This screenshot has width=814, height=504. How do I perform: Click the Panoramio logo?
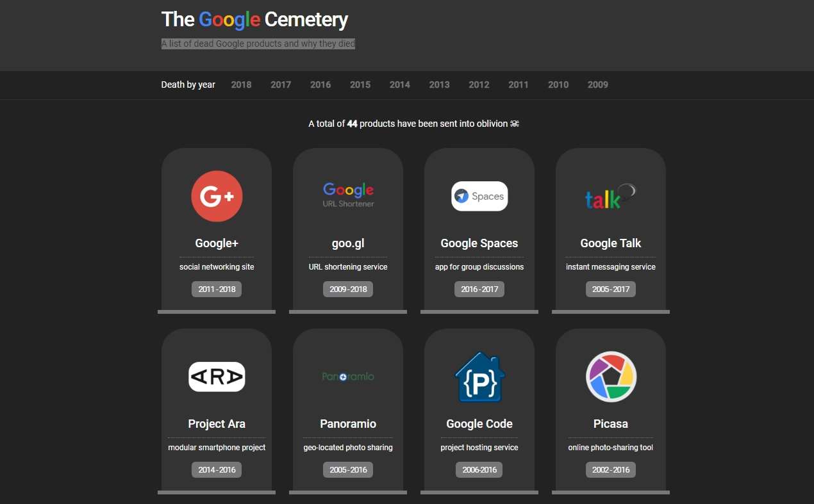pos(348,377)
